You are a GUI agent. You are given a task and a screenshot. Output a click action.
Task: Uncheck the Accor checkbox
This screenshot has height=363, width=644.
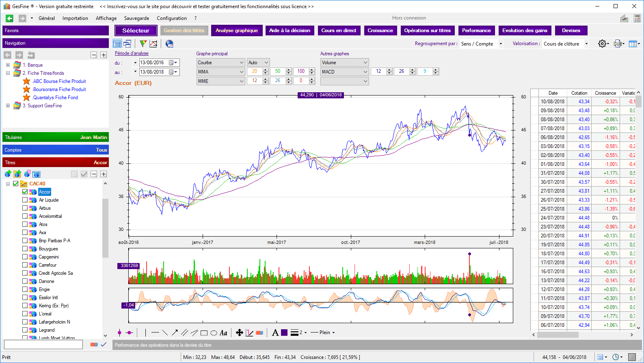(25, 192)
